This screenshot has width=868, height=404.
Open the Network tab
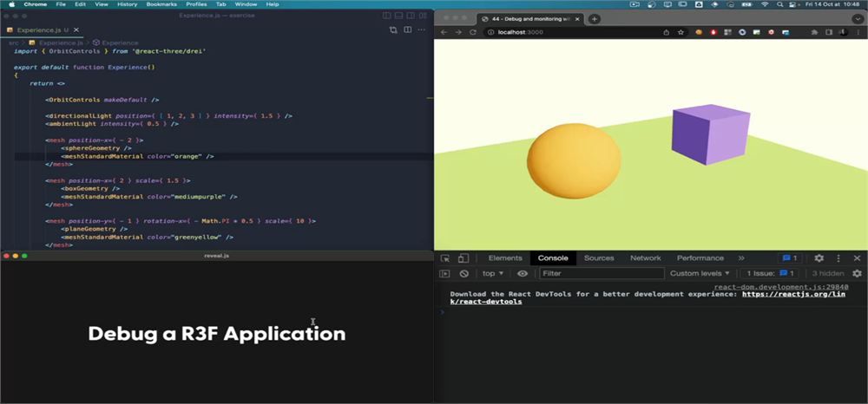[x=646, y=258]
